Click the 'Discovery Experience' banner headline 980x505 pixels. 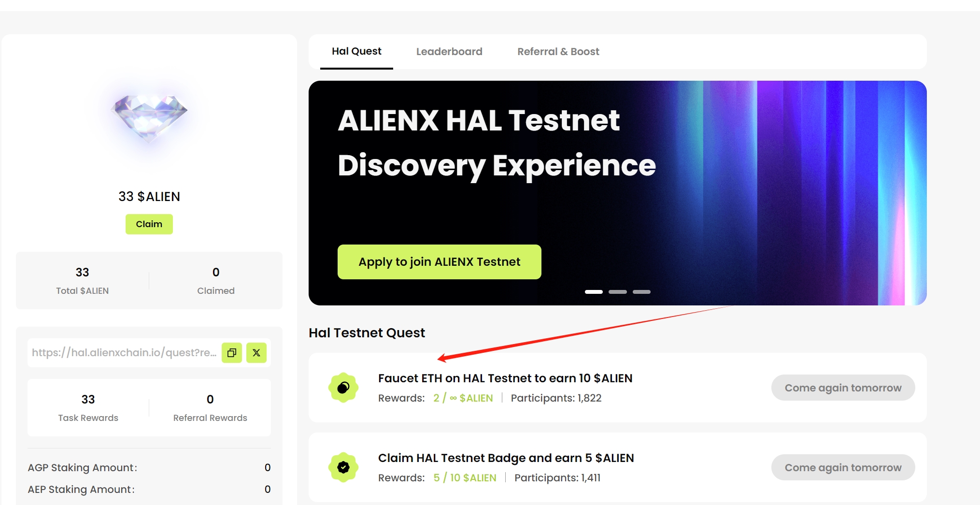click(497, 166)
